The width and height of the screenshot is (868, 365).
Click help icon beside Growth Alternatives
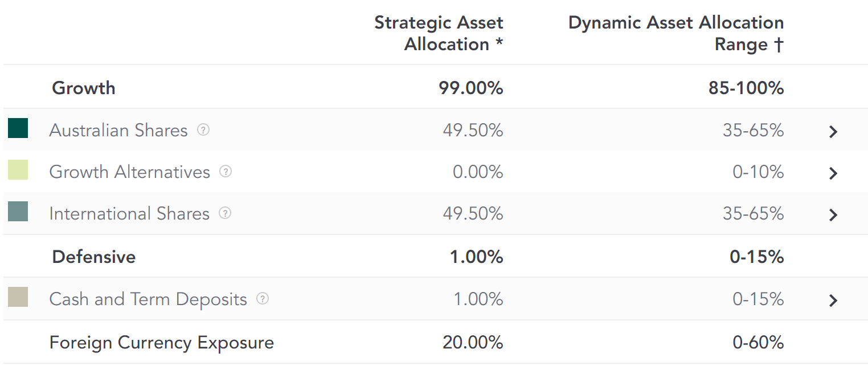[226, 172]
